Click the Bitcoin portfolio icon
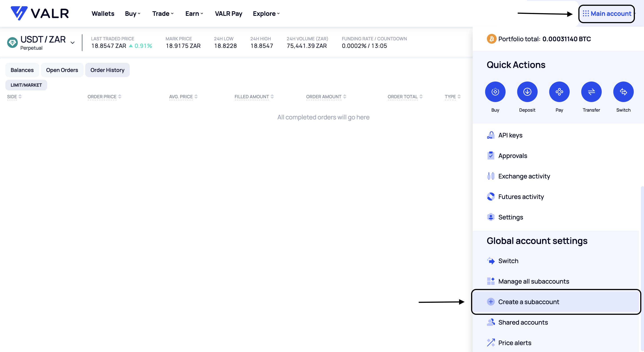Image resolution: width=644 pixels, height=352 pixels. click(x=491, y=39)
